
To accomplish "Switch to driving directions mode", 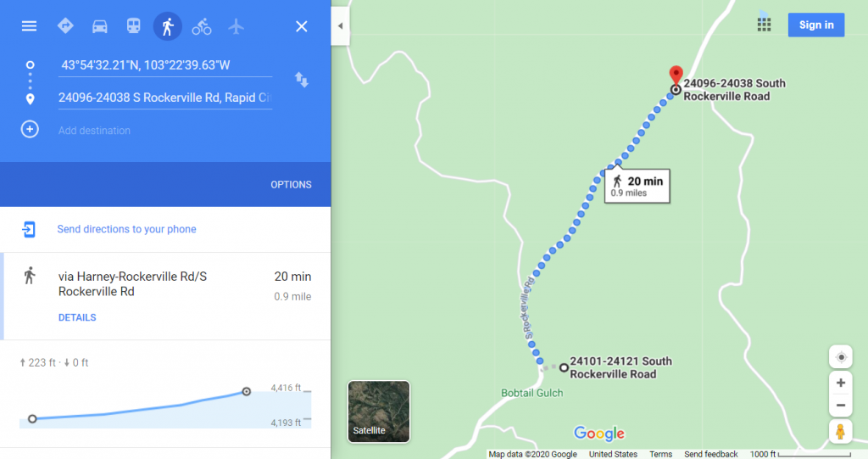I will (x=100, y=26).
